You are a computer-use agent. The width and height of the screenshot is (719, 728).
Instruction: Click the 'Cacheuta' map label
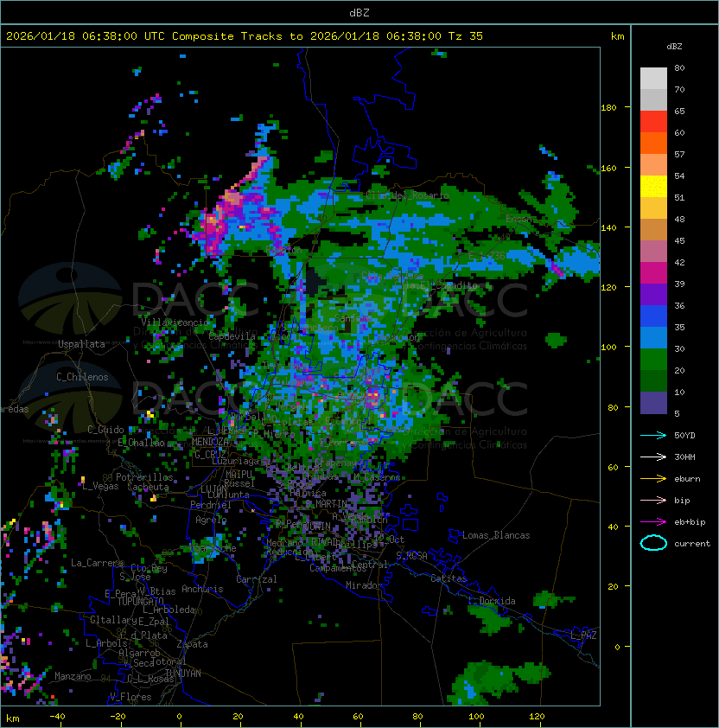click(x=148, y=487)
